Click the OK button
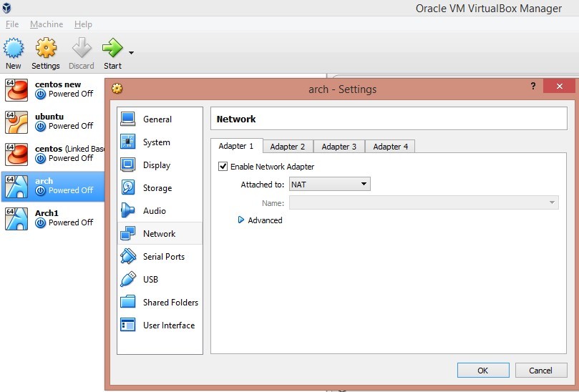The width and height of the screenshot is (579, 392). pyautogui.click(x=483, y=371)
